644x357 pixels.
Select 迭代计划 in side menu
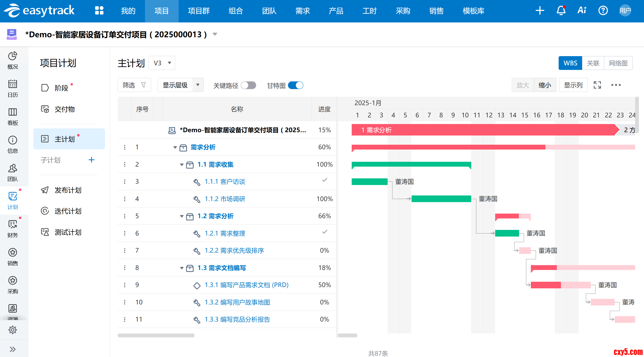click(x=68, y=211)
